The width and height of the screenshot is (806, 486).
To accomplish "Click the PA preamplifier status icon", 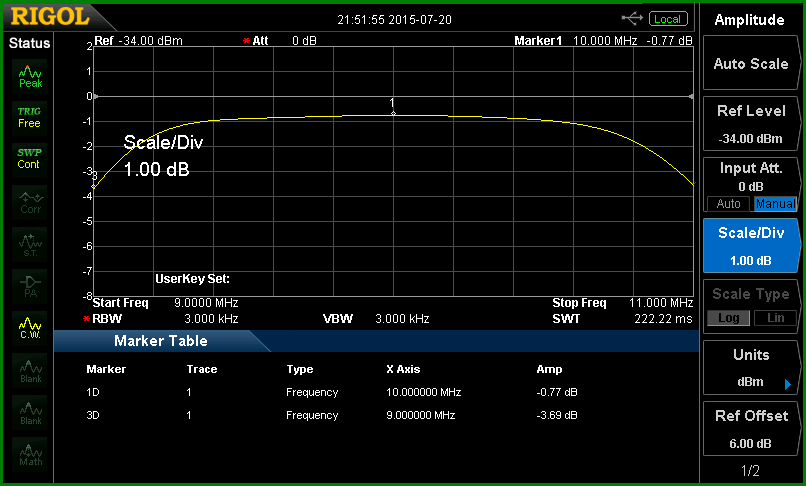I will coord(30,286).
